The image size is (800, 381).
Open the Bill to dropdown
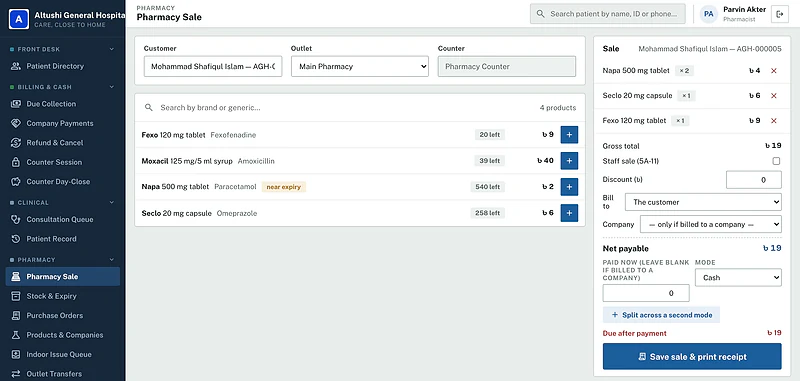click(x=703, y=202)
